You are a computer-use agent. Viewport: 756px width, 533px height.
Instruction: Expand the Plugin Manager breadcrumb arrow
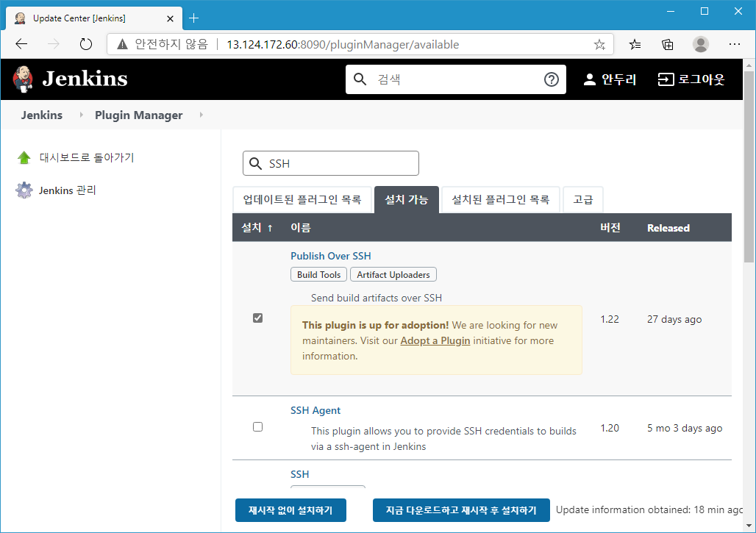(201, 115)
